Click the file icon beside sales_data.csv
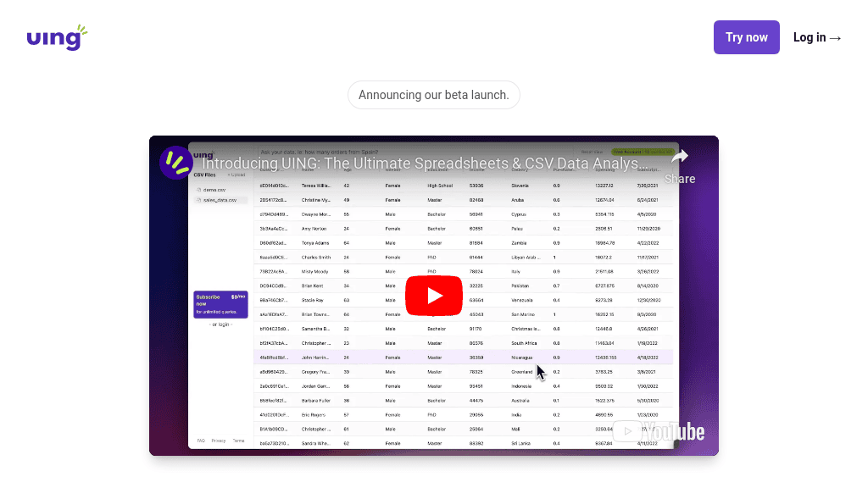The width and height of the screenshot is (868, 488). click(x=198, y=200)
